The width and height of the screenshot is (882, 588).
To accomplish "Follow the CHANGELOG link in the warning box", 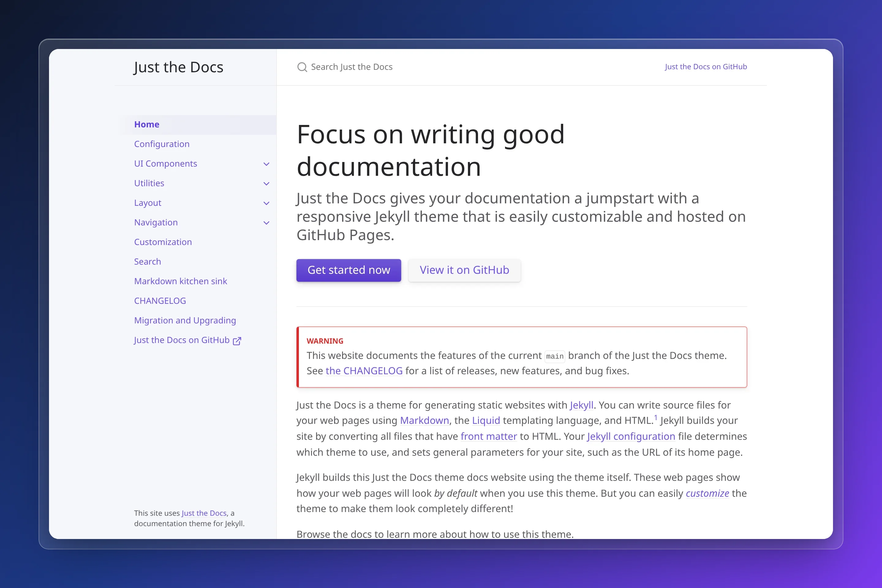I will 364,371.
